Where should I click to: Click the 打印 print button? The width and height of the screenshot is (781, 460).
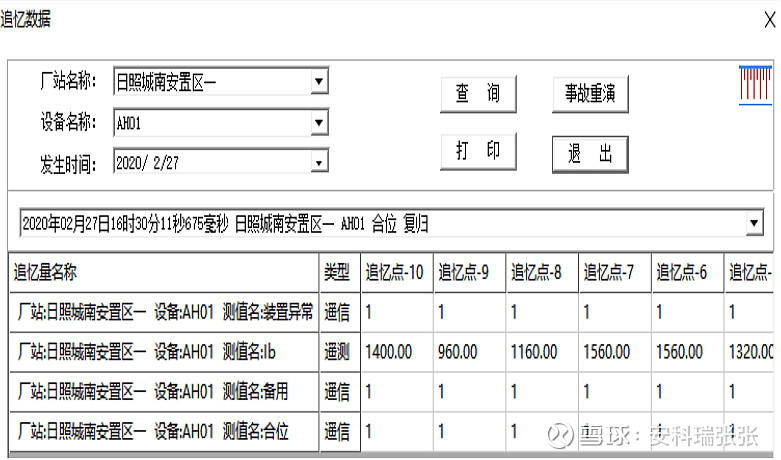(477, 151)
